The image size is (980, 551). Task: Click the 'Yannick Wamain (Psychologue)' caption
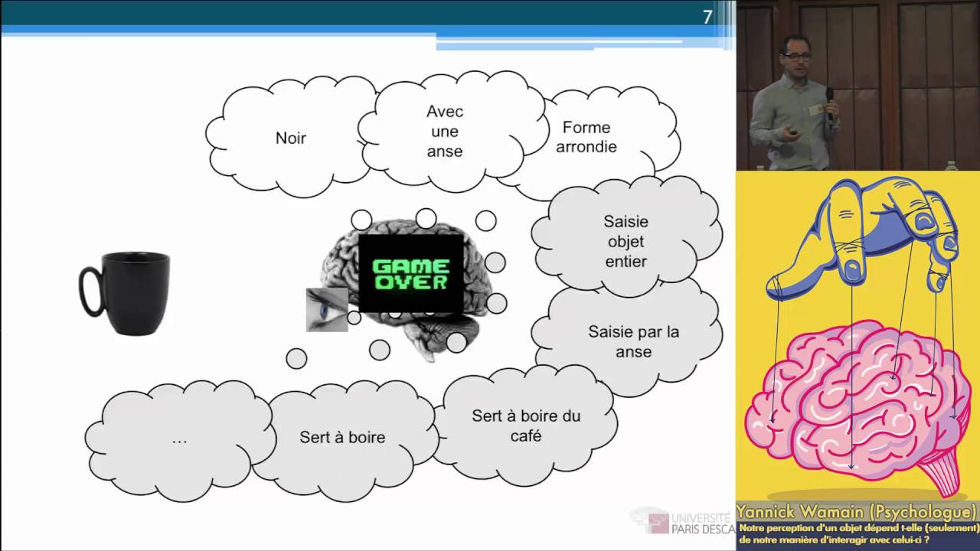tap(857, 511)
